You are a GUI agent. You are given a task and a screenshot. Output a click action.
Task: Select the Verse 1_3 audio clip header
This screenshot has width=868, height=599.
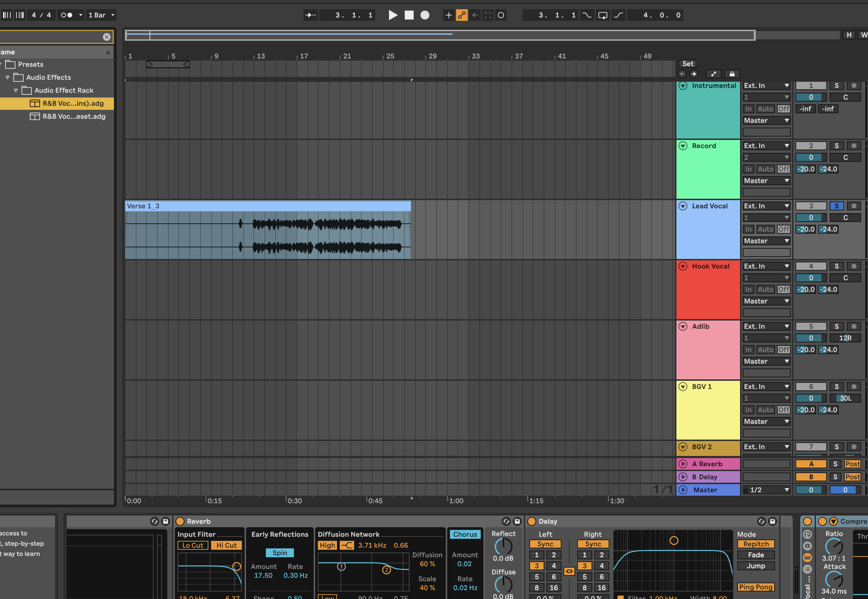coord(268,206)
